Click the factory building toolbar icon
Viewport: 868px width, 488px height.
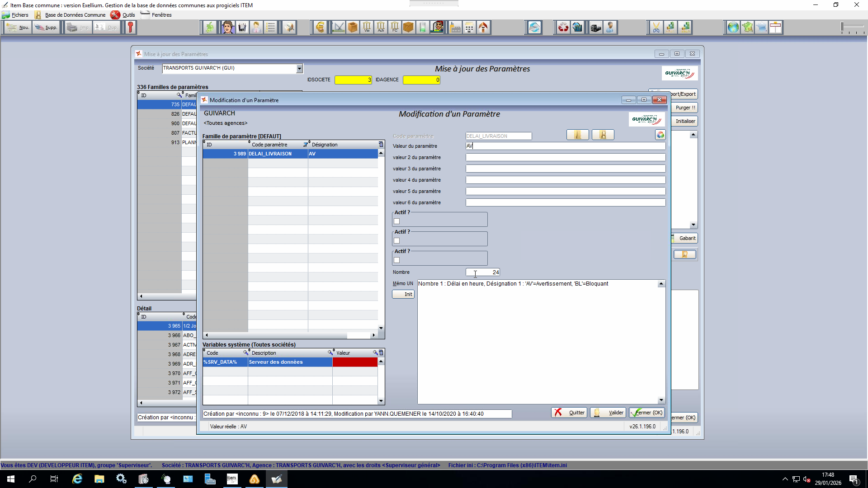click(455, 28)
